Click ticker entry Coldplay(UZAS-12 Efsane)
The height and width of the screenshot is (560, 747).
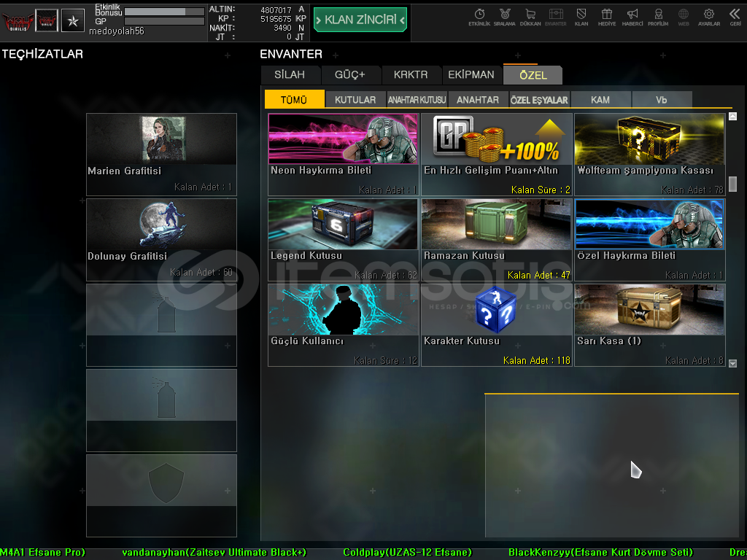(407, 553)
